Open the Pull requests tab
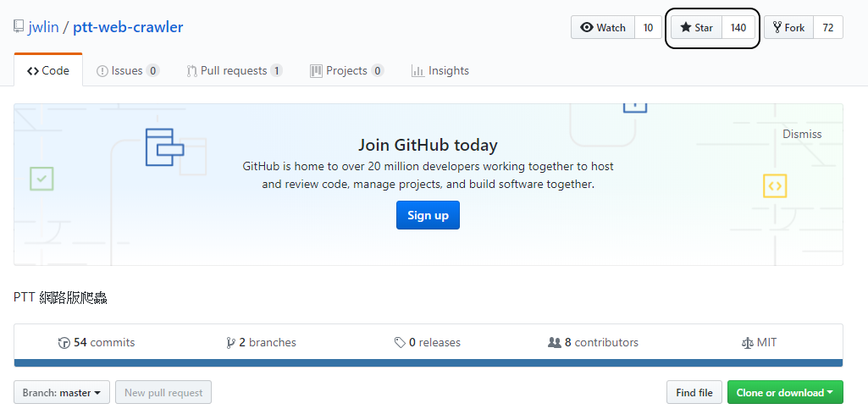The image size is (868, 409). point(235,71)
